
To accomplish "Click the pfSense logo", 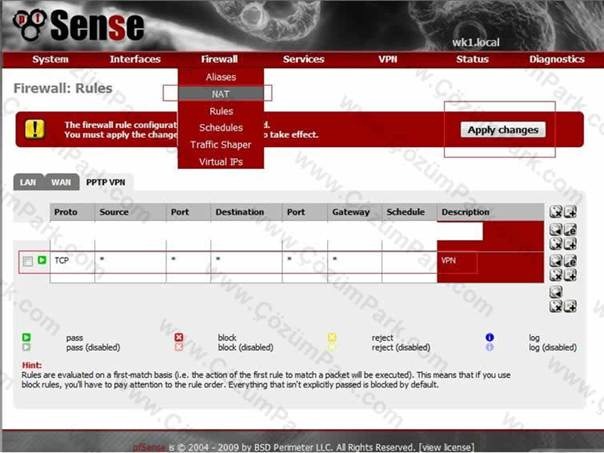I will point(79,25).
